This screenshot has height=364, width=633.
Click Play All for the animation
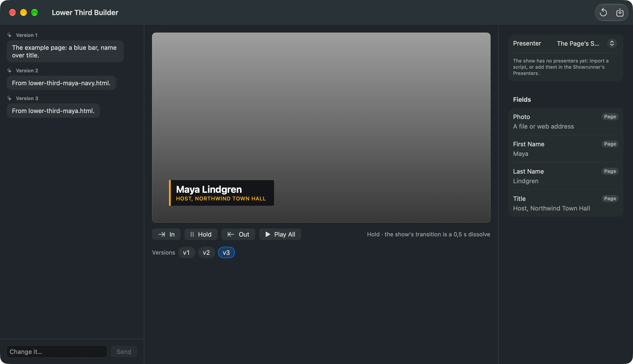coord(280,234)
